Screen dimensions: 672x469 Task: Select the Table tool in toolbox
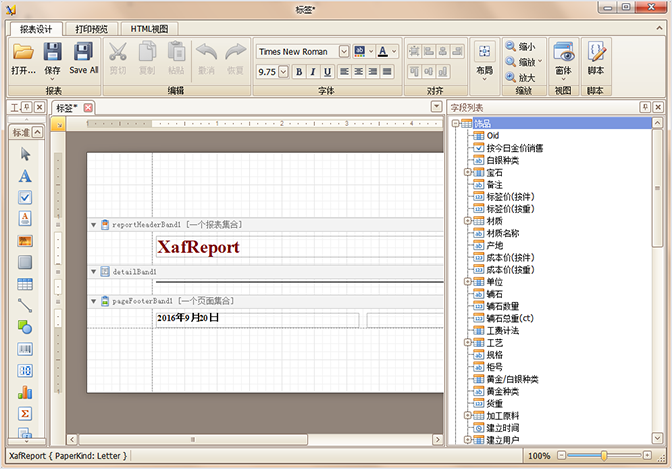(x=25, y=284)
